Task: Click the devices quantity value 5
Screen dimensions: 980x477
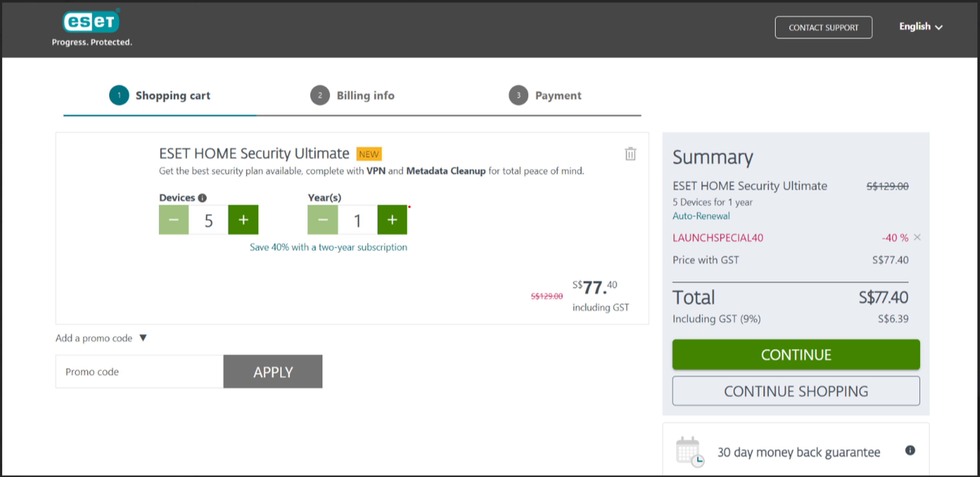Action: 209,220
